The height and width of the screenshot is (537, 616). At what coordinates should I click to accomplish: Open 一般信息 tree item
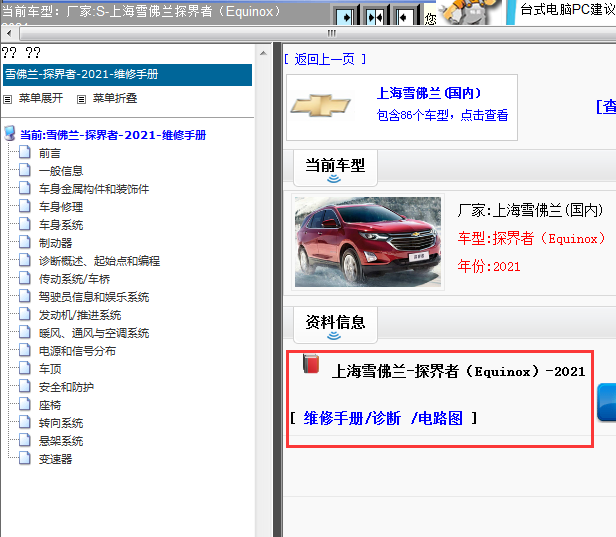click(x=61, y=171)
